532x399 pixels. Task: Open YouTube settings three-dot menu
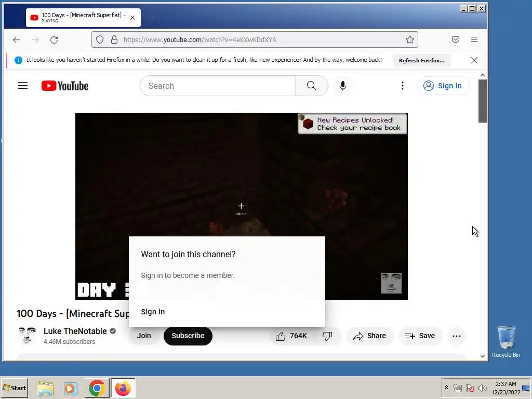pyautogui.click(x=403, y=86)
